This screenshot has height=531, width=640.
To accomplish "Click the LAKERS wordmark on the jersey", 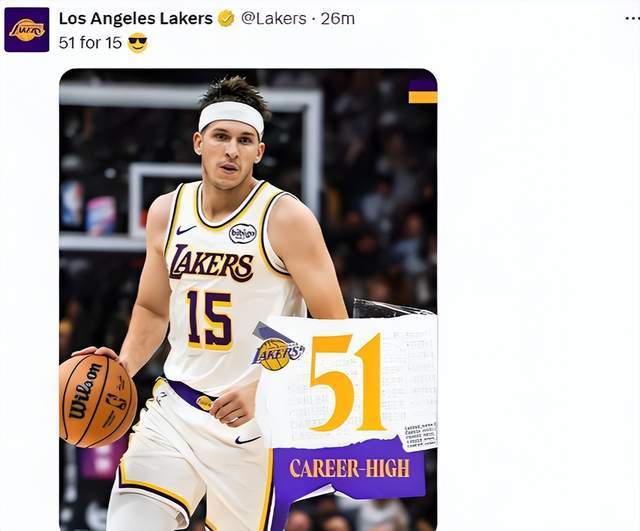I will click(212, 263).
